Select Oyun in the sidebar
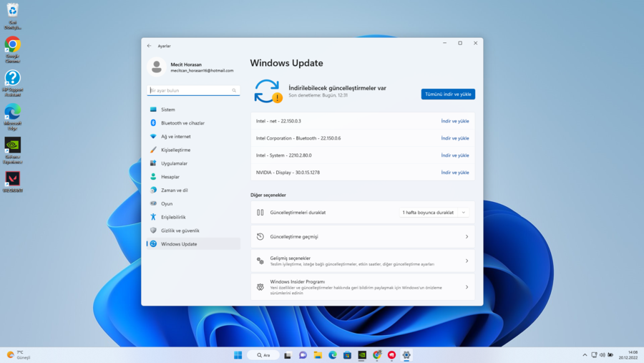This screenshot has height=363, width=644. tap(193, 203)
